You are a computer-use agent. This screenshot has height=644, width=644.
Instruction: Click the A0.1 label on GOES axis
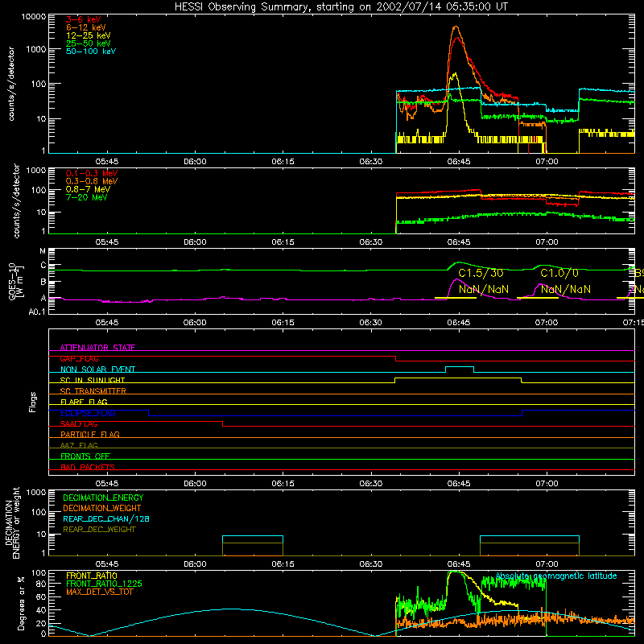(37, 312)
